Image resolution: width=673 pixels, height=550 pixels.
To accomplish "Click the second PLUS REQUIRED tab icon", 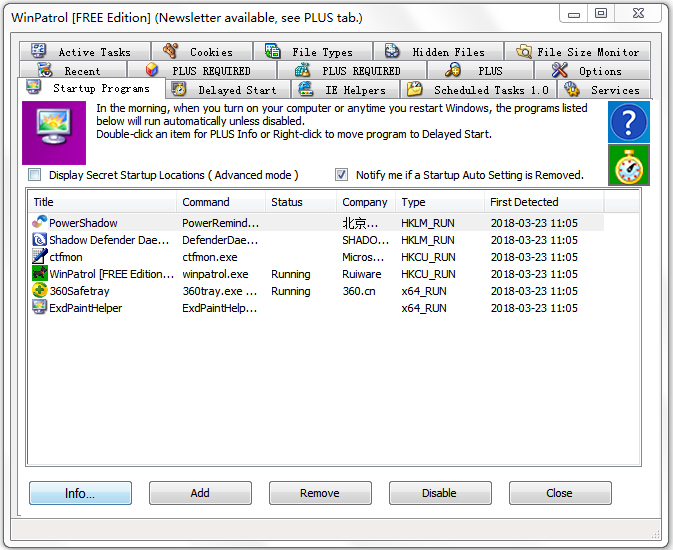I will 303,70.
